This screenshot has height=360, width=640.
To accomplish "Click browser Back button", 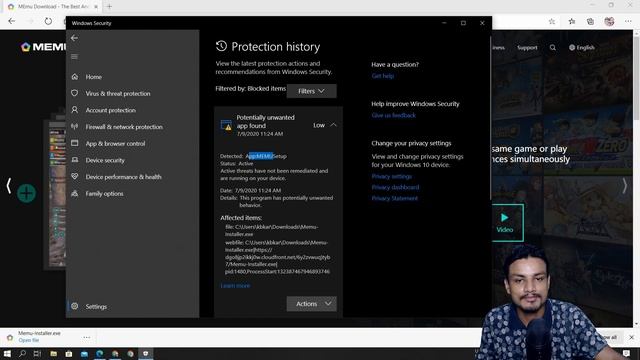I will point(11,21).
